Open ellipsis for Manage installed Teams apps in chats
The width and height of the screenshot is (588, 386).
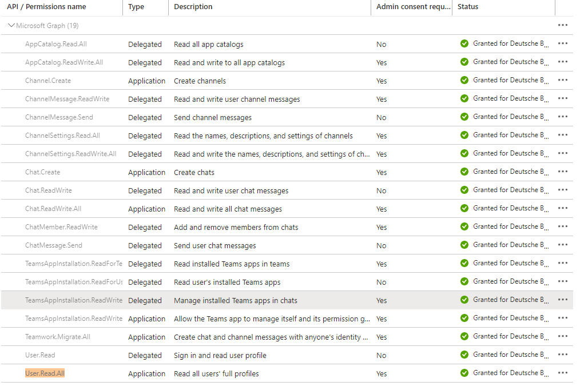[562, 300]
